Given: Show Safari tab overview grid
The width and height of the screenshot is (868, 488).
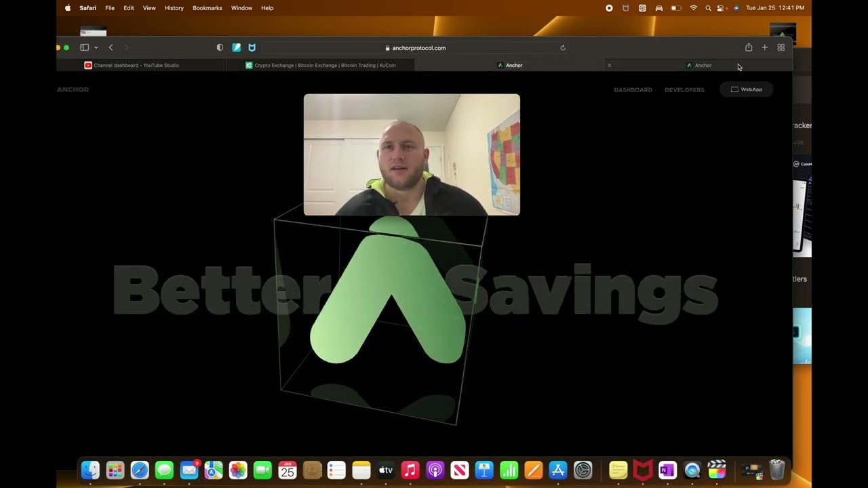Looking at the screenshot, I should [781, 47].
